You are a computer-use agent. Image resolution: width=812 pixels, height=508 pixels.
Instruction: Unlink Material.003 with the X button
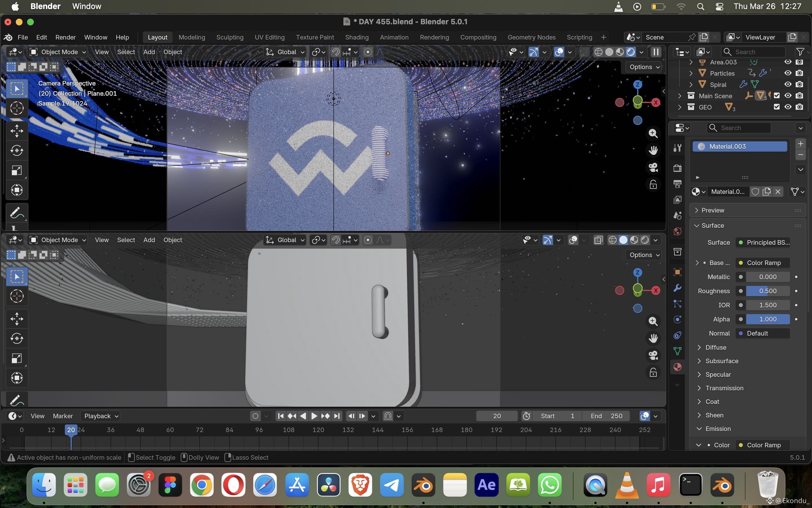click(778, 192)
